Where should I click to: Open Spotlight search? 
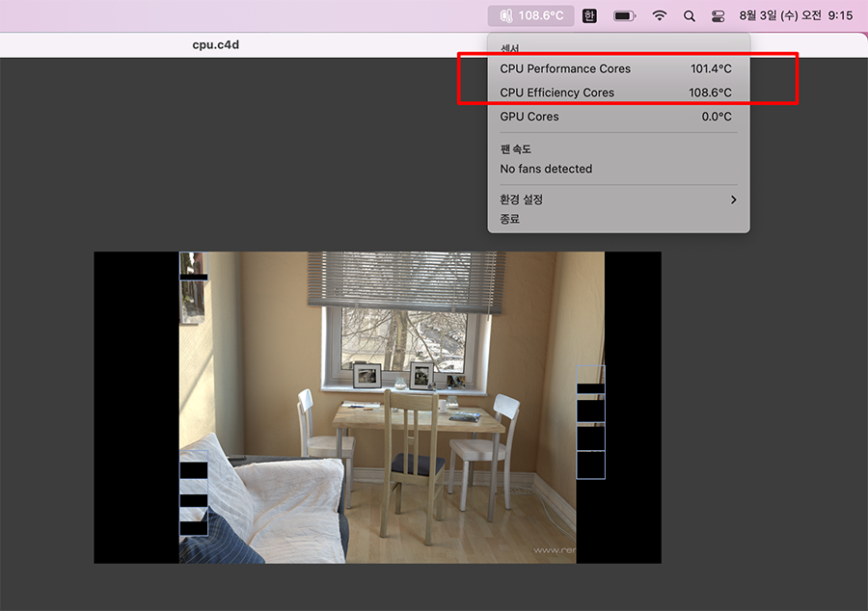coord(690,16)
